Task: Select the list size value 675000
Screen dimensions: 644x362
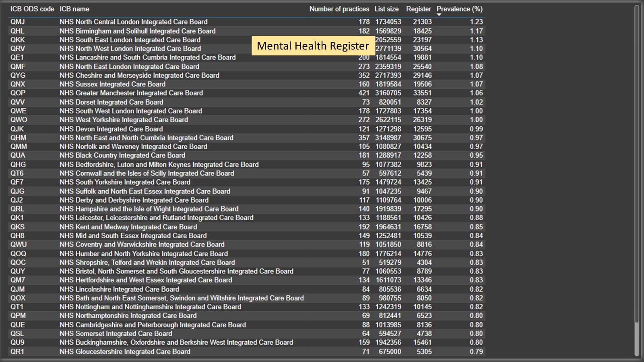Action: (390, 352)
